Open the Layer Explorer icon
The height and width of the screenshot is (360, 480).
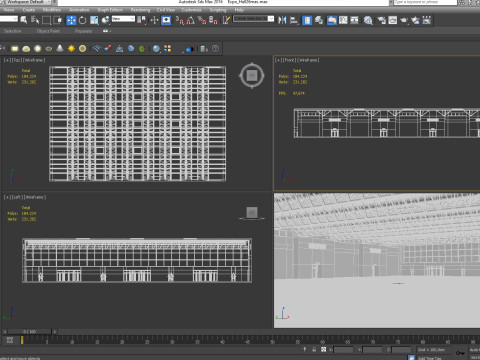pyautogui.click(x=319, y=20)
